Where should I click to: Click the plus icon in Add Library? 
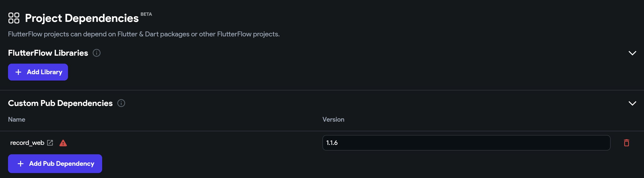[18, 72]
